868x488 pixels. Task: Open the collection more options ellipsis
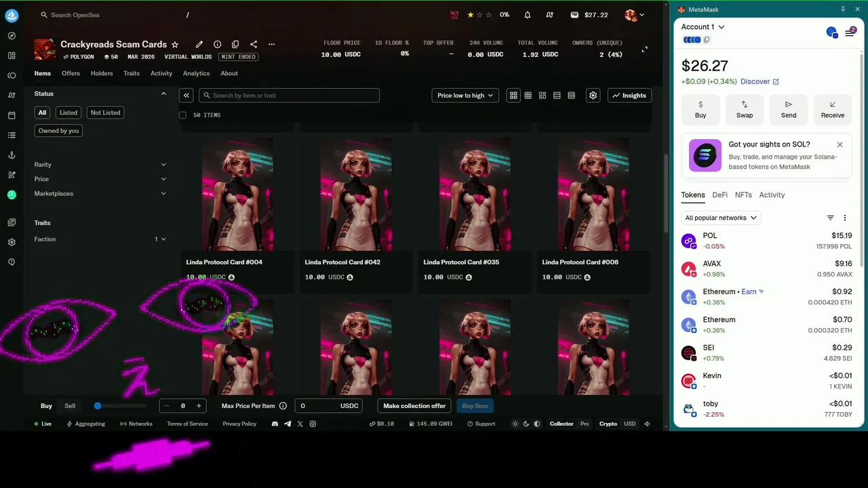pyautogui.click(x=272, y=44)
